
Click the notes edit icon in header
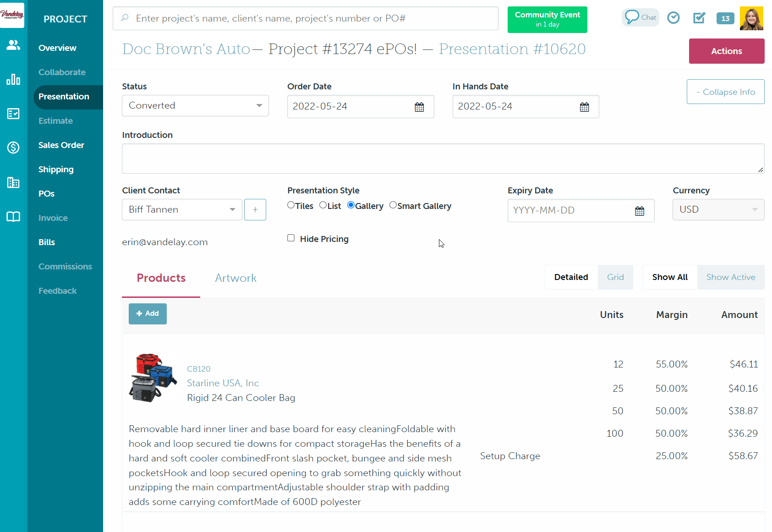coord(699,18)
